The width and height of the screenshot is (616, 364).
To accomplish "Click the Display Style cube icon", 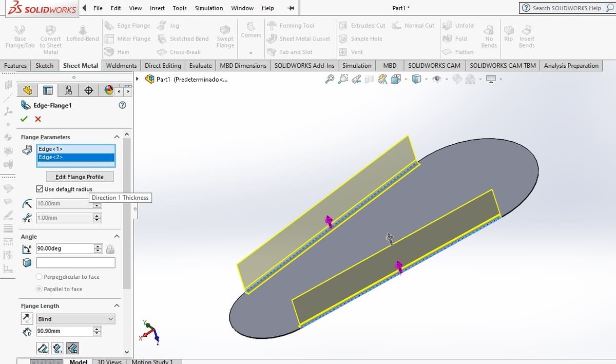I will pos(416,79).
